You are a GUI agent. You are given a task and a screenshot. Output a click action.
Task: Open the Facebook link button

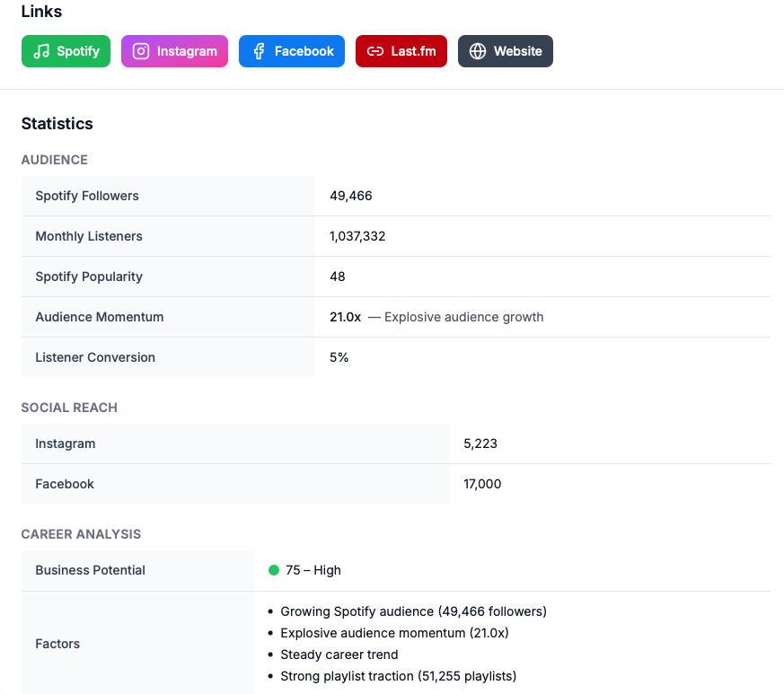coord(292,51)
